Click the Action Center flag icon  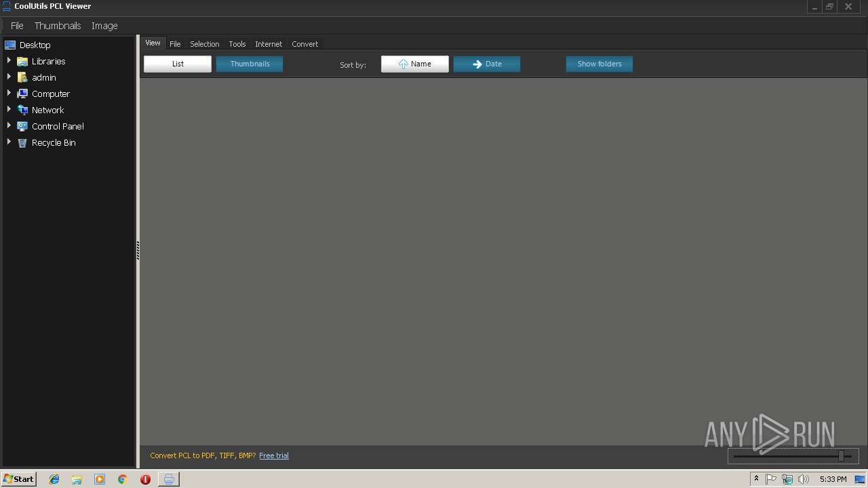click(x=771, y=479)
